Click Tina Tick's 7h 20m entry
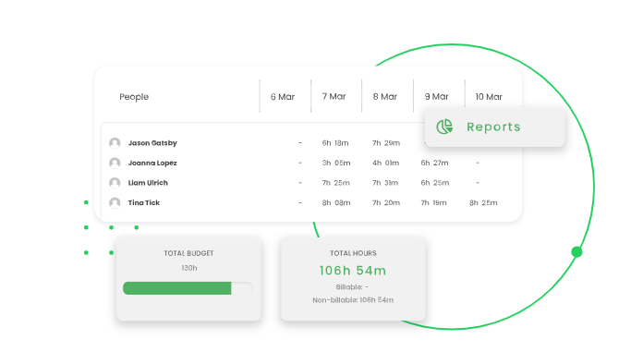The image size is (643, 364). pos(386,203)
